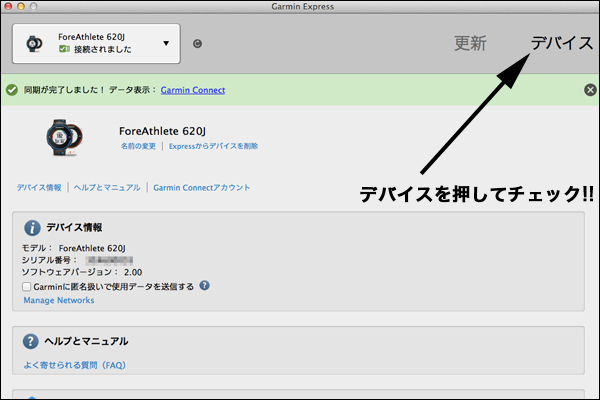Open the ForeAthlete 620J device selector dropdown
This screenshot has height=400, width=600.
pyautogui.click(x=96, y=44)
